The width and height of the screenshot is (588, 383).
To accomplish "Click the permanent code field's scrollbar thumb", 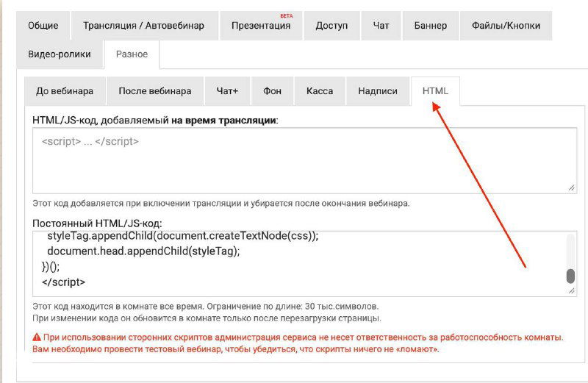I will click(570, 276).
